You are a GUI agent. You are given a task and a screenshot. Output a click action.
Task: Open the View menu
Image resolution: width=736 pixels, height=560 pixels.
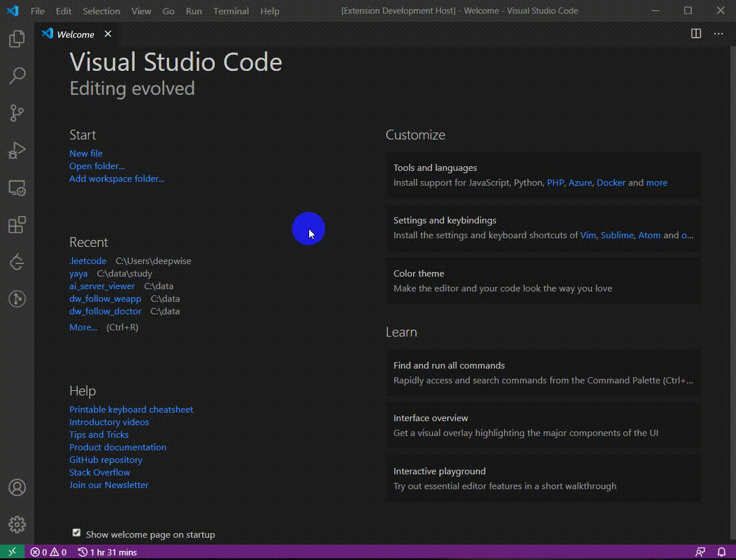tap(141, 11)
